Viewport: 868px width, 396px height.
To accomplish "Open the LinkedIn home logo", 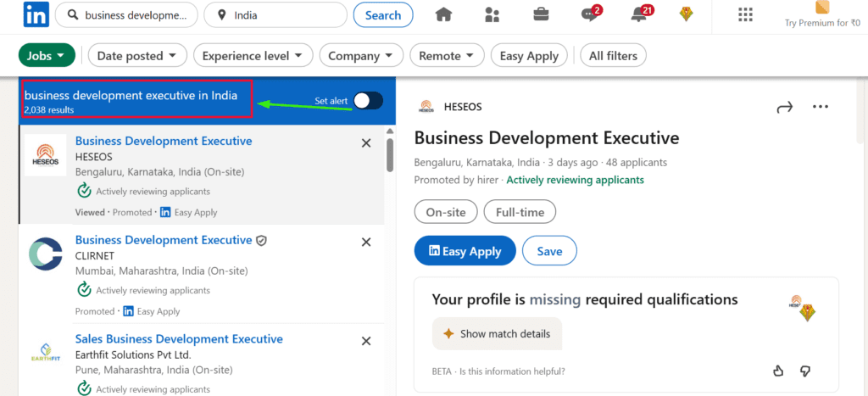I will [x=36, y=15].
